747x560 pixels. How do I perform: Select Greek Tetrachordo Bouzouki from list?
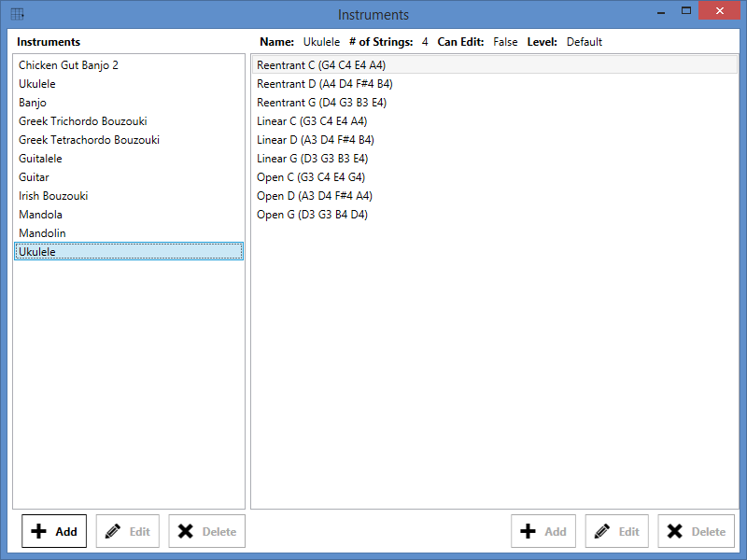point(89,140)
